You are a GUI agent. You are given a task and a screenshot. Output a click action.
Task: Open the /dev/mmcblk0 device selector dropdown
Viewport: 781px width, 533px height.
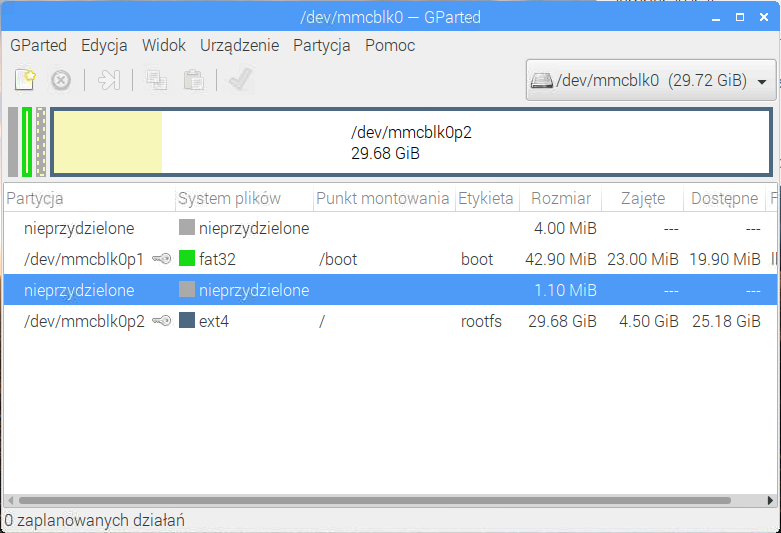click(x=651, y=81)
